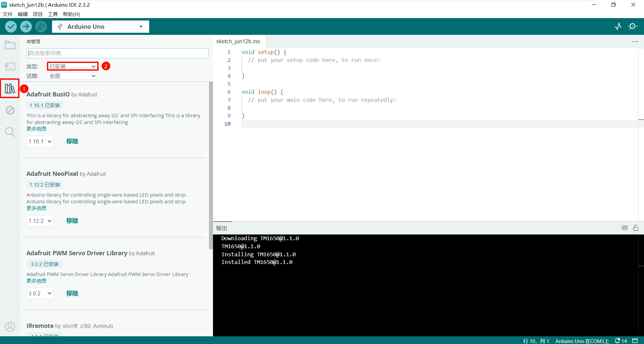Start debugging with the debug play icon
Screen dimensions: 644x344
(x=41, y=26)
